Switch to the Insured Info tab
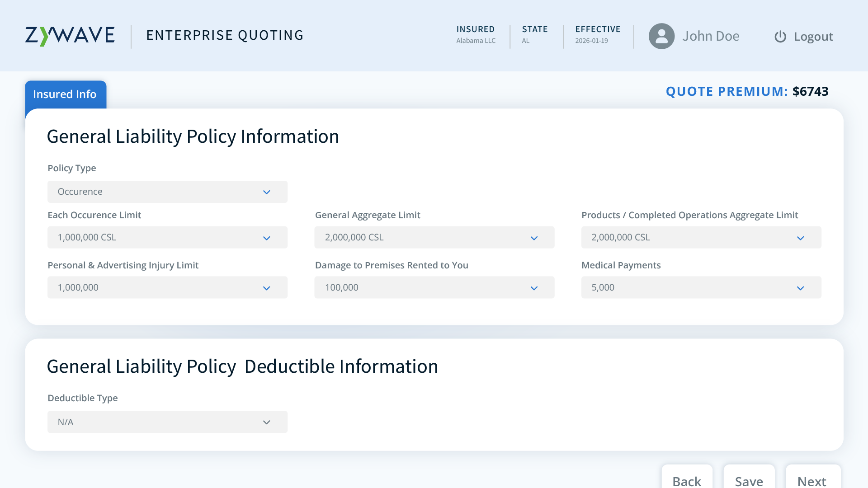The height and width of the screenshot is (488, 868). coord(65,94)
